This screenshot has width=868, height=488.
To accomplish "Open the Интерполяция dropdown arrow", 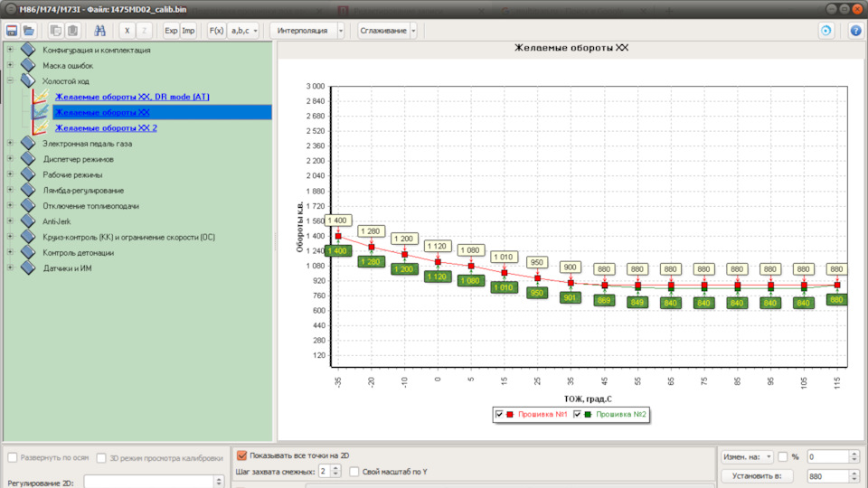I will pyautogui.click(x=341, y=31).
